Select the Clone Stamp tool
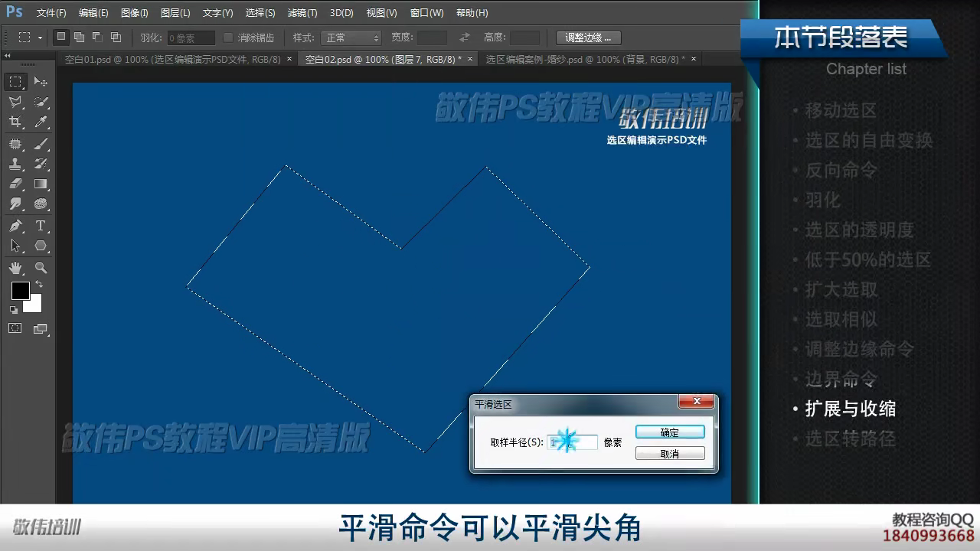 [15, 164]
